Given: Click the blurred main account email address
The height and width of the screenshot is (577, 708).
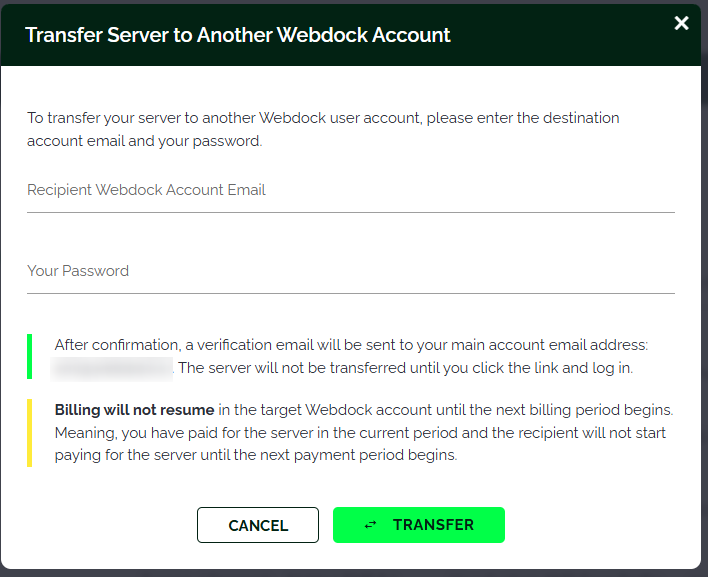Looking at the screenshot, I should (x=113, y=368).
